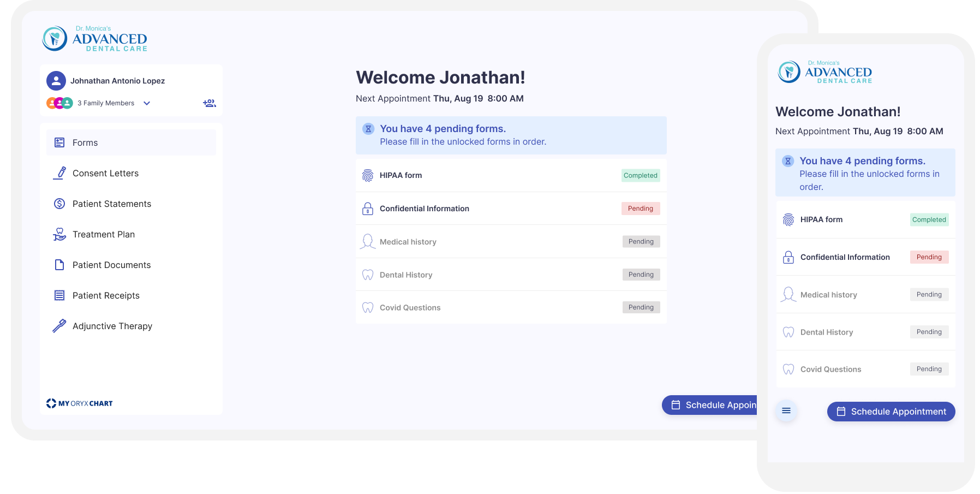Open Adjunctive Therapy label in sidebar

click(112, 326)
